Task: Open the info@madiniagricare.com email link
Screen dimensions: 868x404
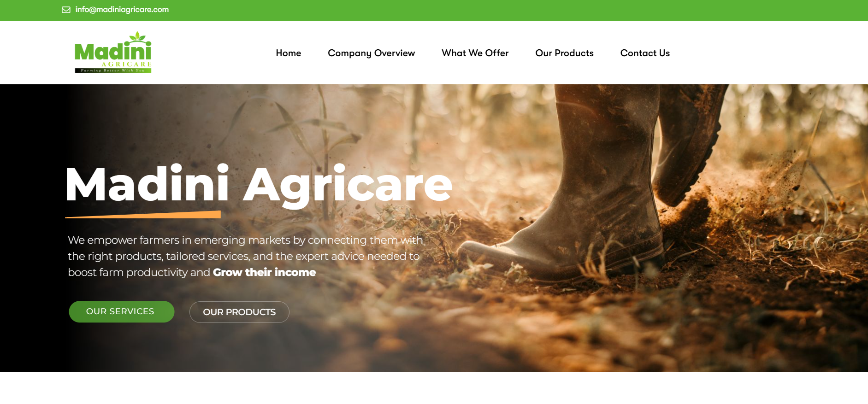Action: [122, 9]
